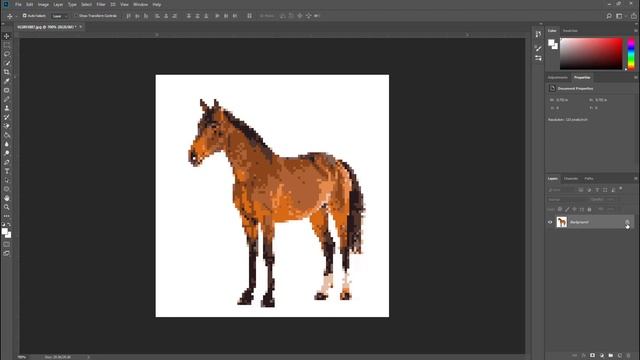This screenshot has width=640, height=360.
Task: Pick a color in the color field
Action: [591, 53]
